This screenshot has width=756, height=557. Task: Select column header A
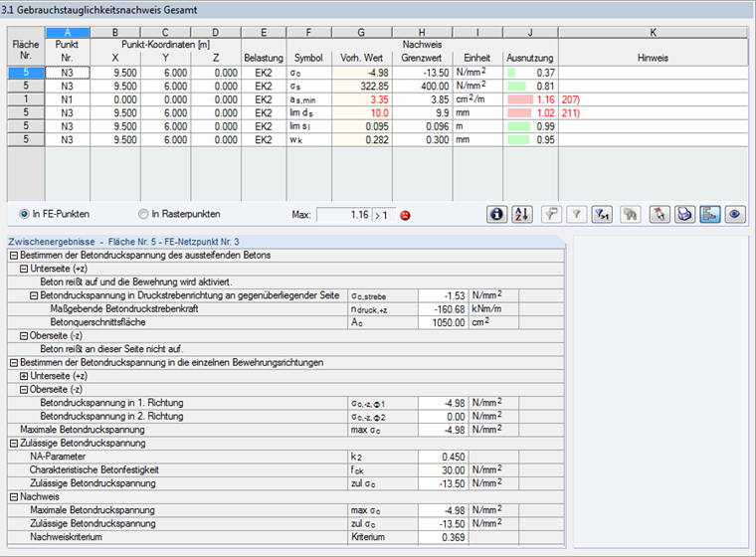pos(68,32)
